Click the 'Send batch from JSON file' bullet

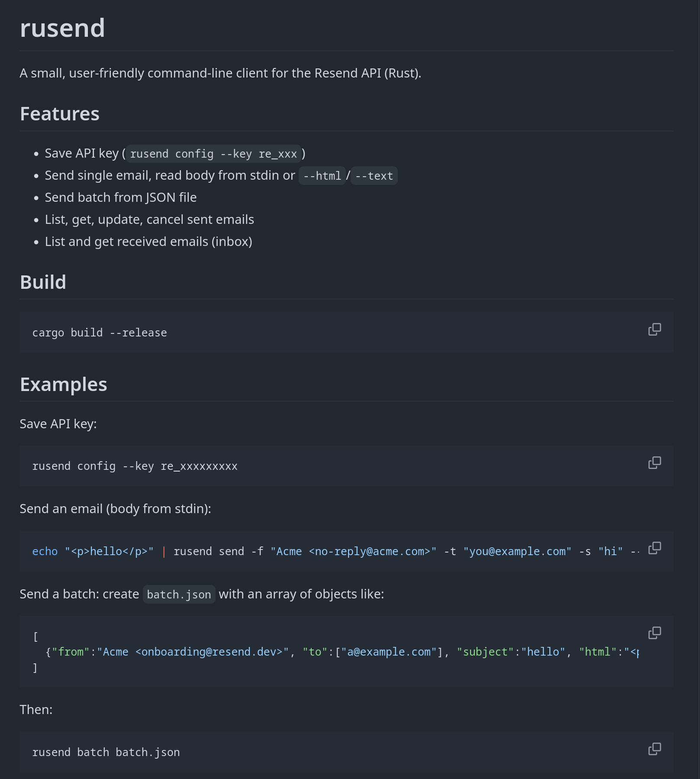point(121,198)
